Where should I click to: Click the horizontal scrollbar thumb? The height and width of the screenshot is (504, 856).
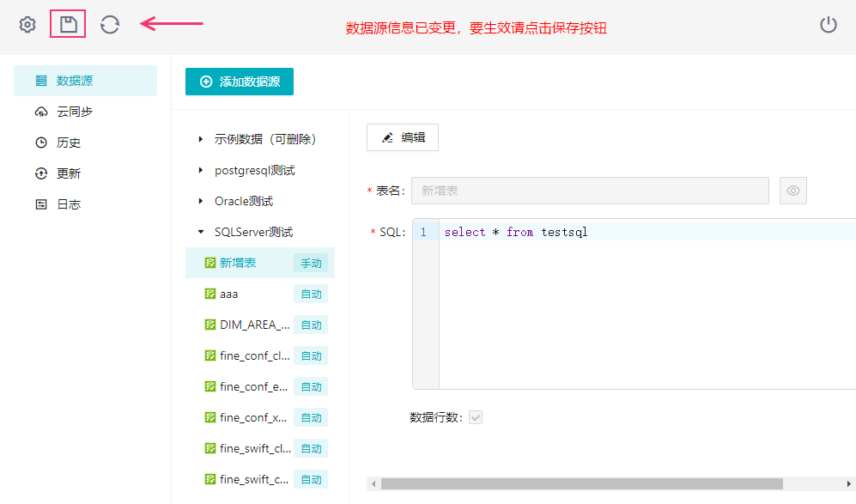581,483
